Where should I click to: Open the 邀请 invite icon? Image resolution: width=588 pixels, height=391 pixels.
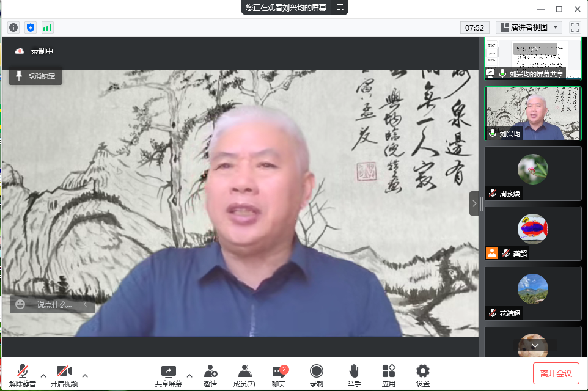click(210, 376)
